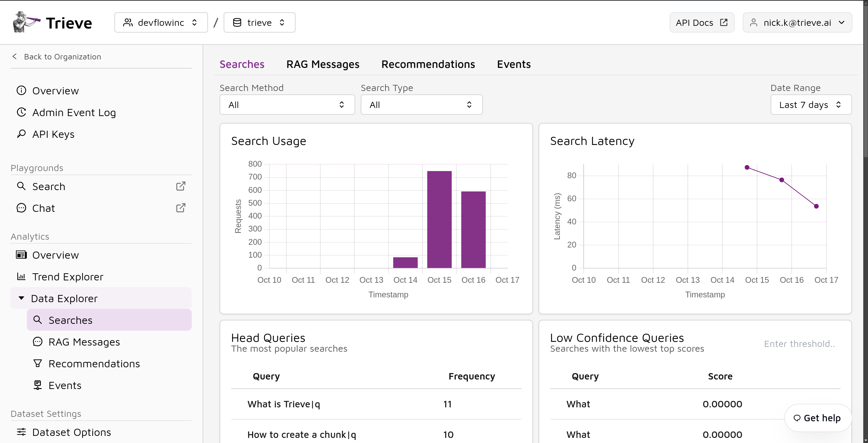This screenshot has width=868, height=443.
Task: Open the Search Method dropdown
Action: 287,105
